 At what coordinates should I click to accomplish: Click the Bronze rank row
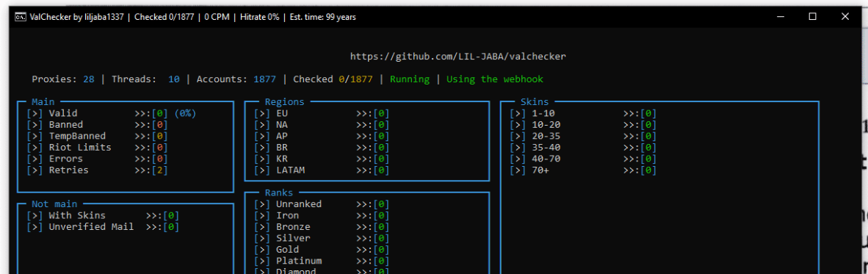(x=322, y=227)
